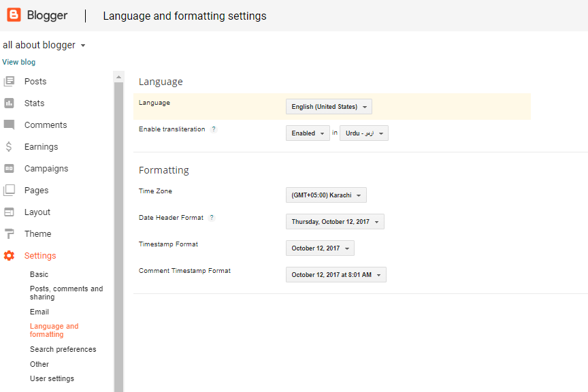Image resolution: width=588 pixels, height=392 pixels.
Task: Open the User settings page
Action: [x=53, y=378]
